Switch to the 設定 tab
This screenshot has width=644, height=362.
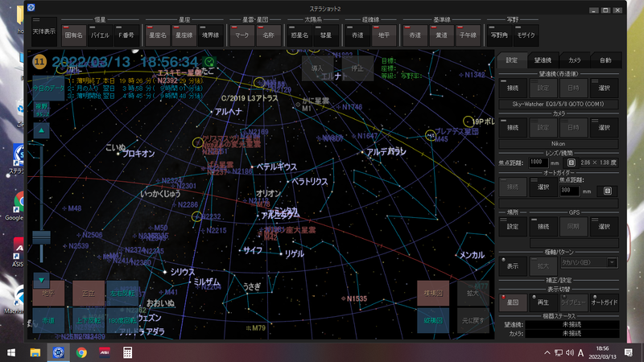coord(512,60)
